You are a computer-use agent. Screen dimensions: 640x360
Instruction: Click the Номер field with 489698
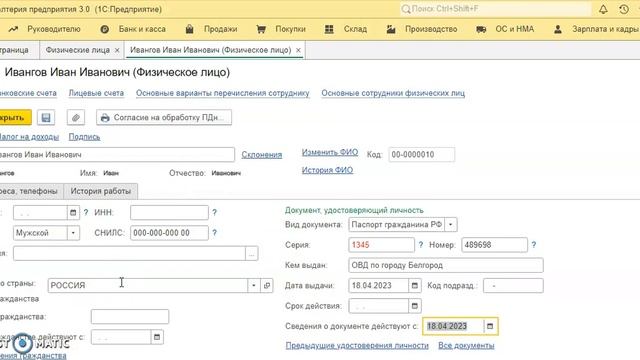[x=494, y=245]
